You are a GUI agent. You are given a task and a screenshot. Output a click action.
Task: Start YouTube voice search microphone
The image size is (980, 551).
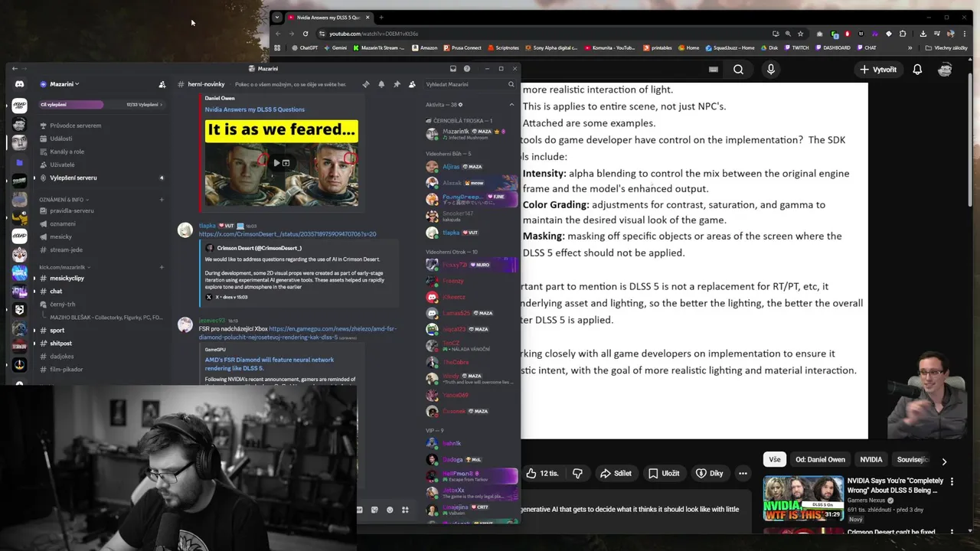pyautogui.click(x=770, y=70)
